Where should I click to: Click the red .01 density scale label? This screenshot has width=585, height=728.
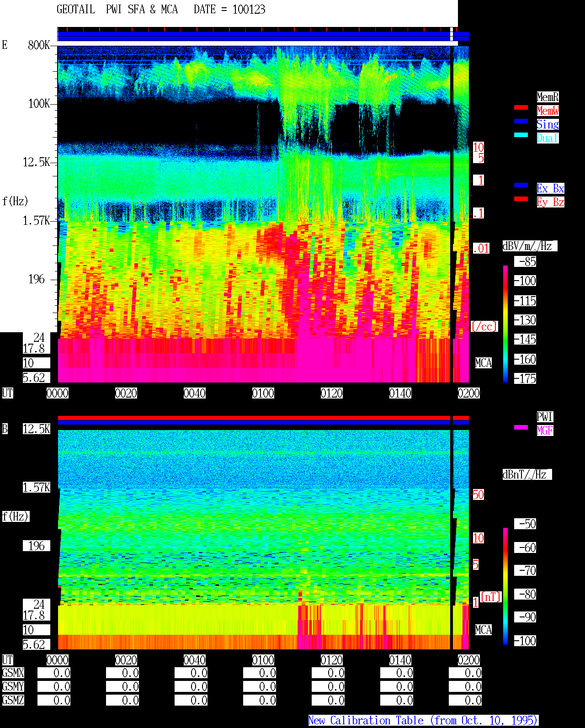pos(481,248)
